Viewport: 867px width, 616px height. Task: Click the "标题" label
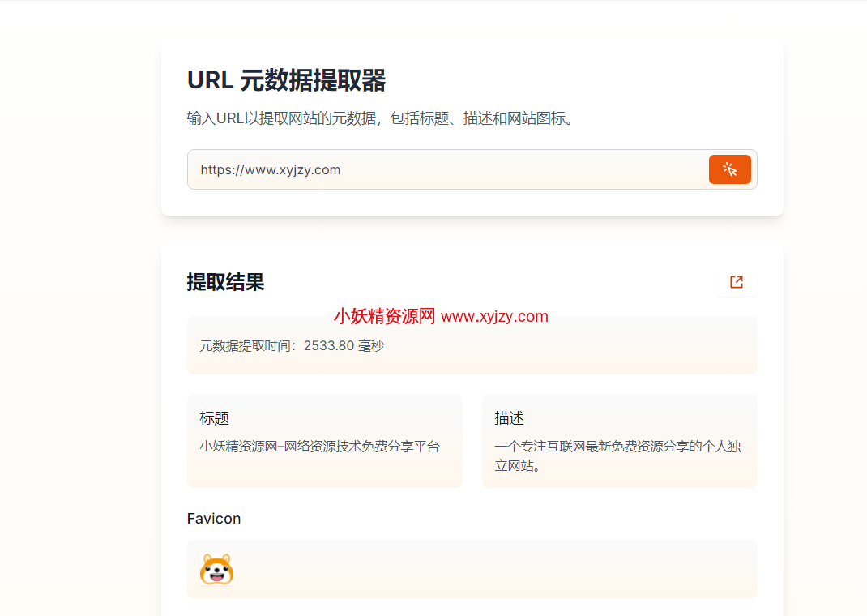214,418
